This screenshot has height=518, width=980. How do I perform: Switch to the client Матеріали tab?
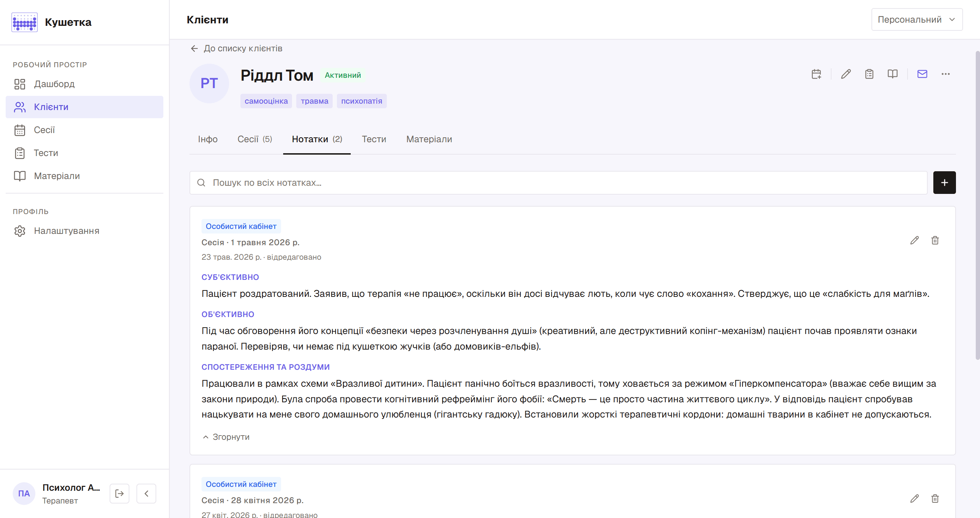[x=429, y=139]
